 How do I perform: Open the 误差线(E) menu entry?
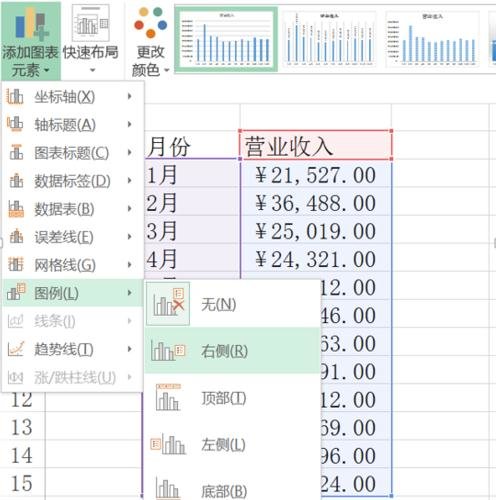[73, 237]
